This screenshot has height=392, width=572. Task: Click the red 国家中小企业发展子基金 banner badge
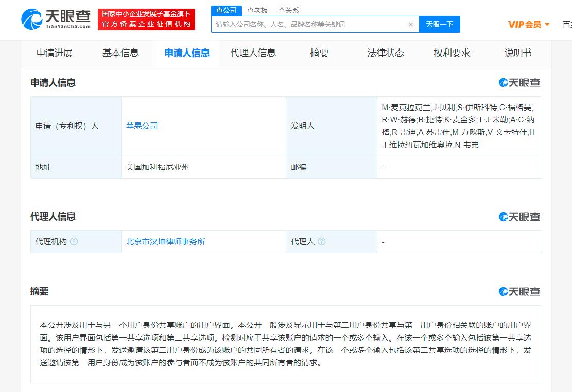point(146,20)
